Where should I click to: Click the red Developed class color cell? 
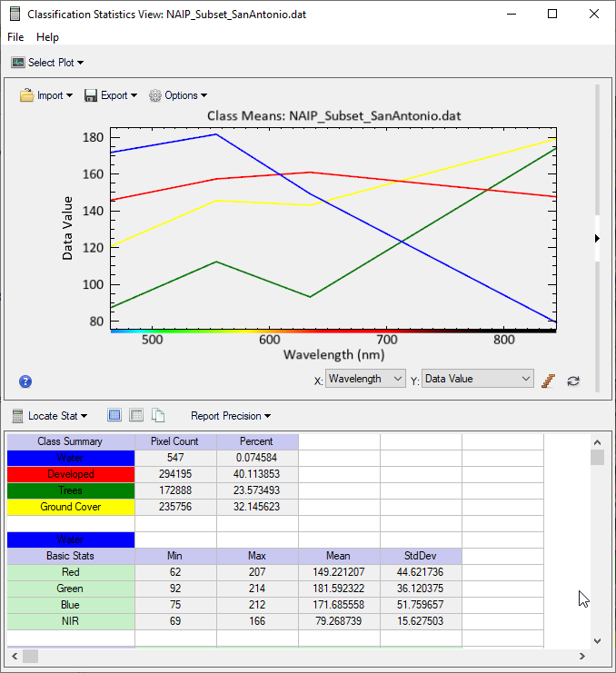(70, 474)
